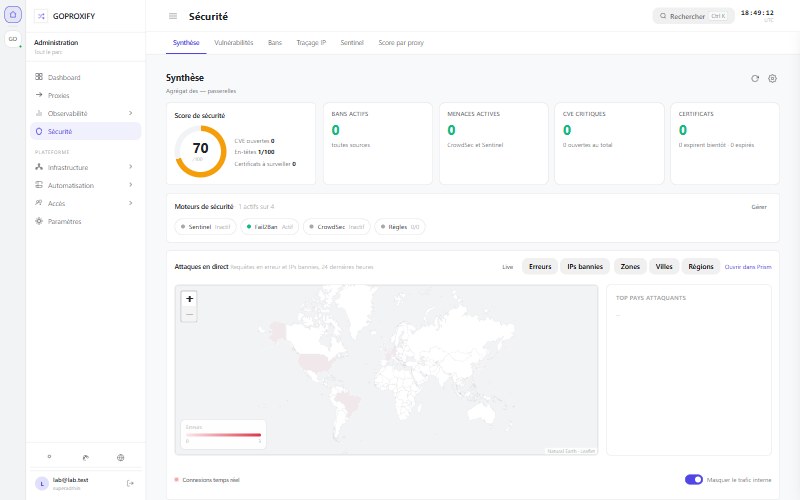The image size is (800, 500).
Task: Switch to the Bans tab
Action: coord(274,43)
